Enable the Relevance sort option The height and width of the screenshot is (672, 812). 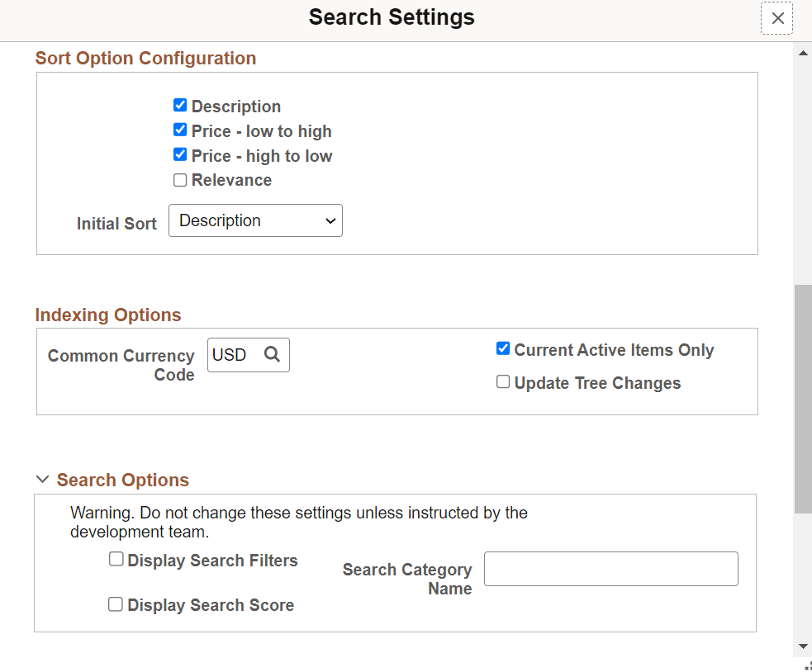tap(180, 179)
